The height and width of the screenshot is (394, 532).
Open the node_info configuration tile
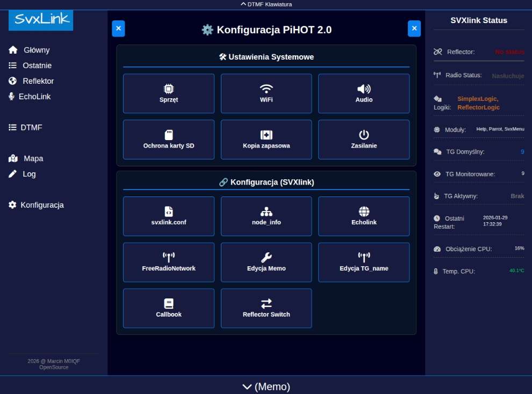click(x=266, y=216)
